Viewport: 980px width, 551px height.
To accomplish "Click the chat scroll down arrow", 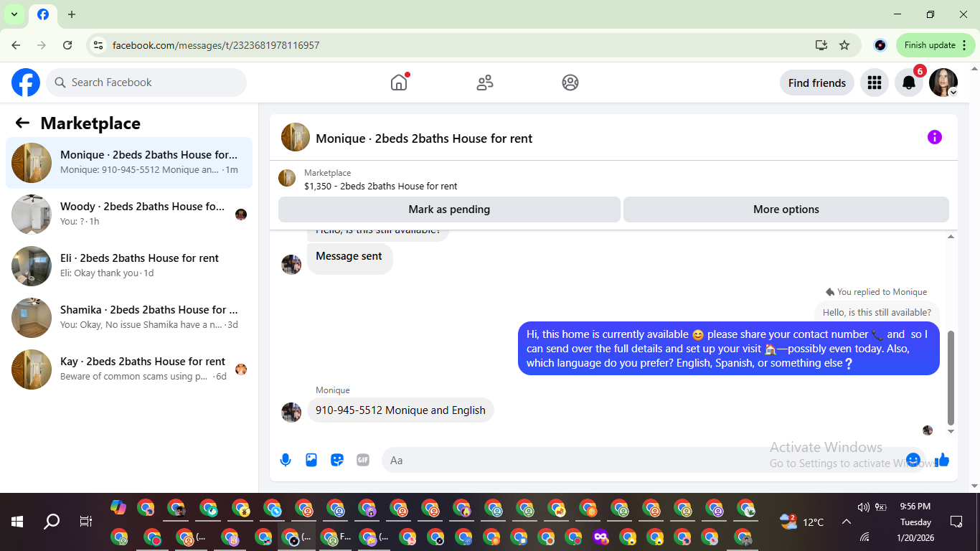I will click(951, 431).
